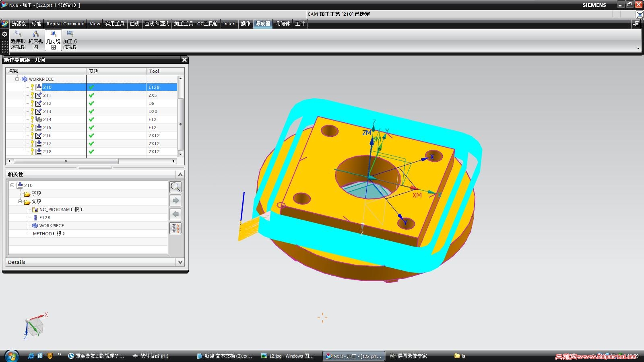Open the 几何体 menu
The image size is (644, 362).
[x=283, y=24]
